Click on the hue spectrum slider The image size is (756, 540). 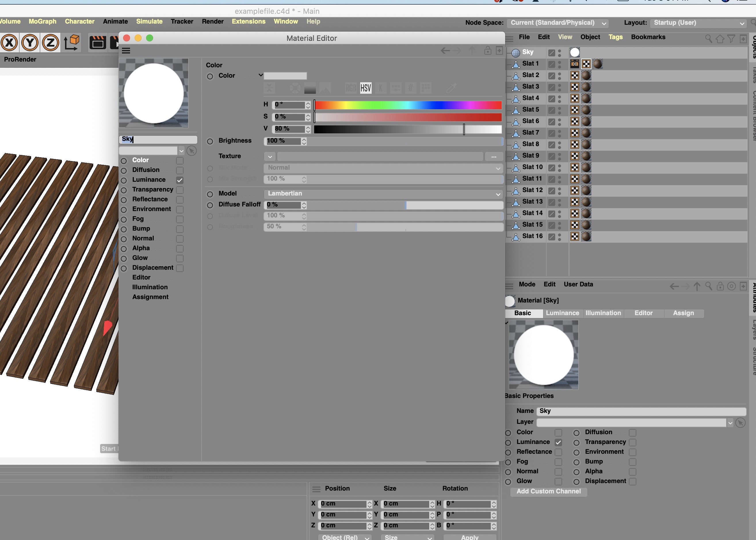(408, 105)
